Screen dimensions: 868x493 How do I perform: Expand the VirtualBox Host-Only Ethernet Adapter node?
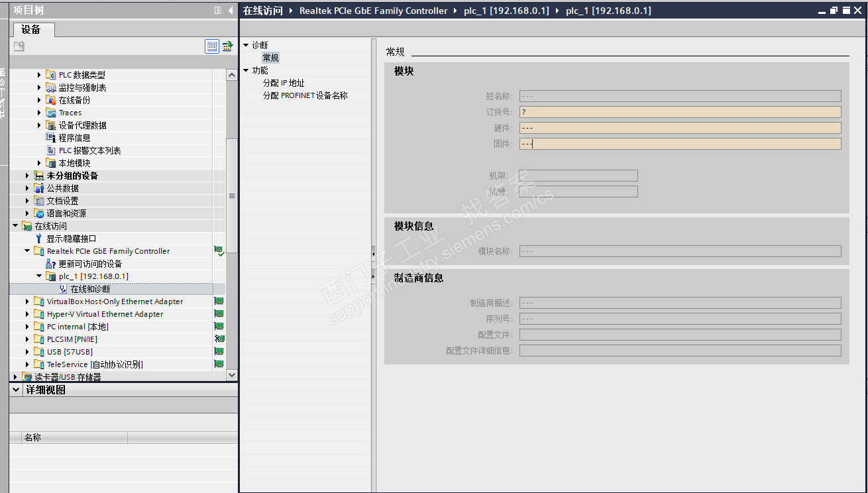pyautogui.click(x=27, y=301)
